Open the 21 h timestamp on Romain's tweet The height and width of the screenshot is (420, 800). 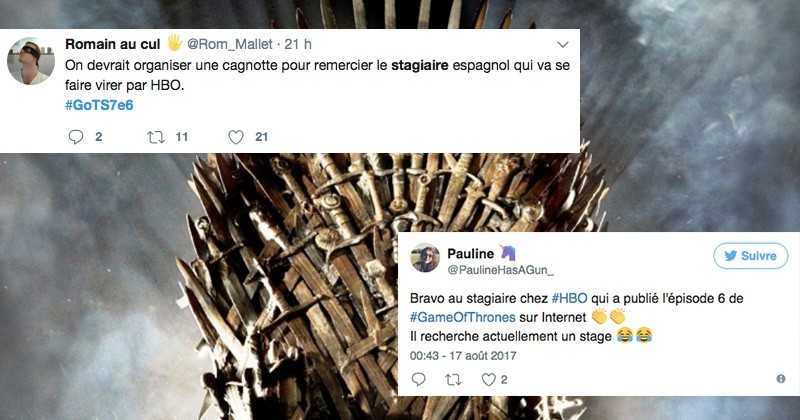coord(298,44)
